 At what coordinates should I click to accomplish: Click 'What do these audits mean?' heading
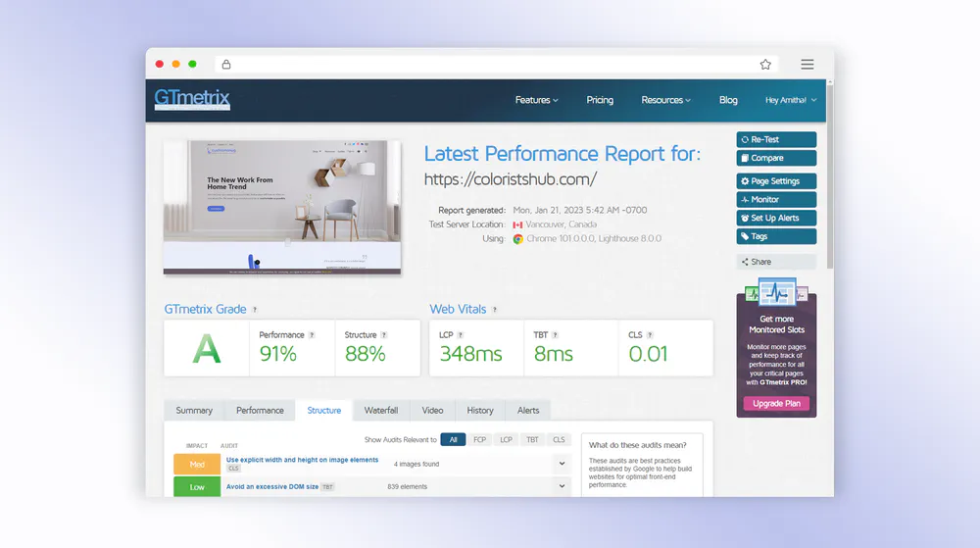pyautogui.click(x=638, y=445)
